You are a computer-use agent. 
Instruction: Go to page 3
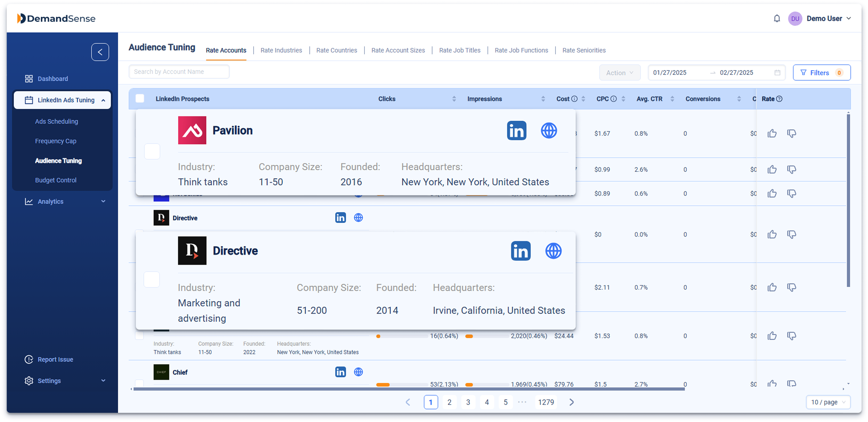tap(468, 402)
